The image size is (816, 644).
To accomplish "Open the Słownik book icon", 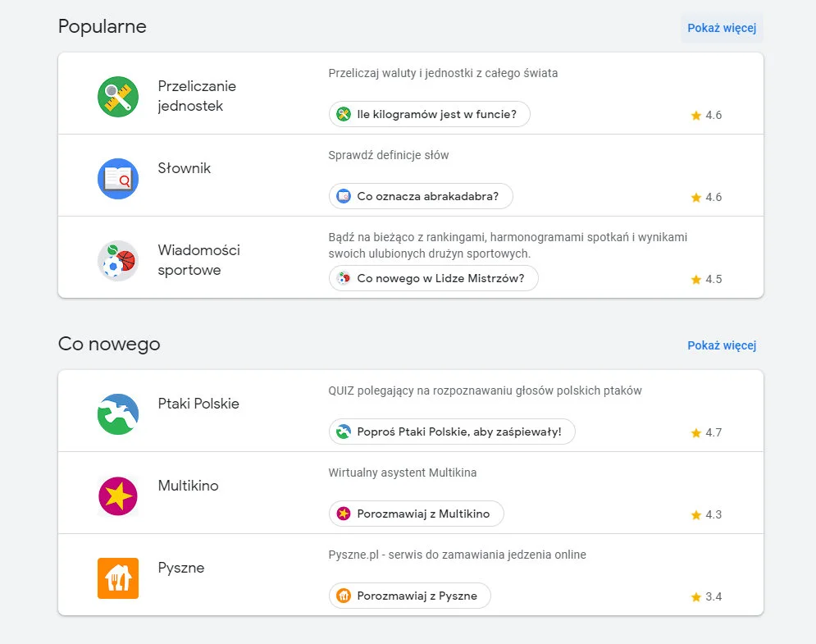I will [x=118, y=179].
